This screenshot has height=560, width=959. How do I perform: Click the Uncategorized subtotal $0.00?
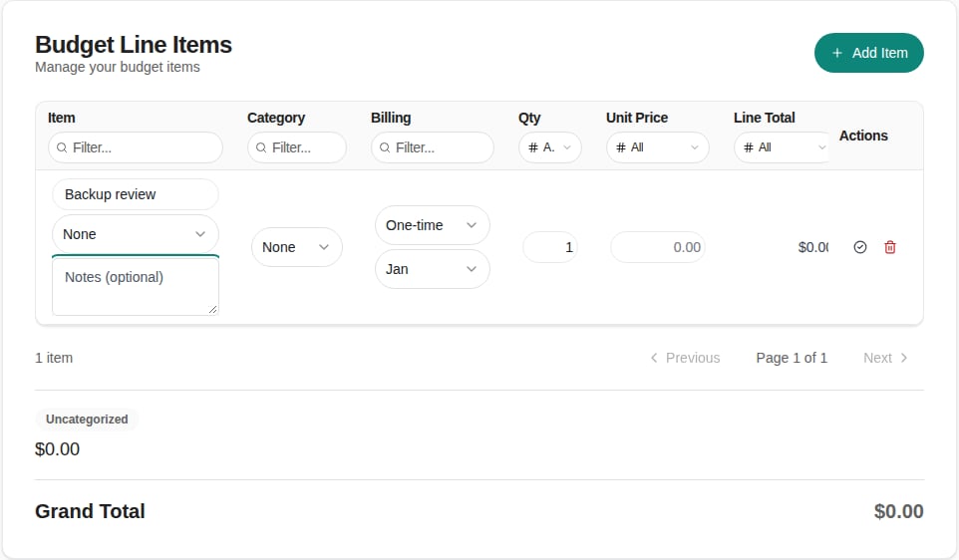(57, 449)
